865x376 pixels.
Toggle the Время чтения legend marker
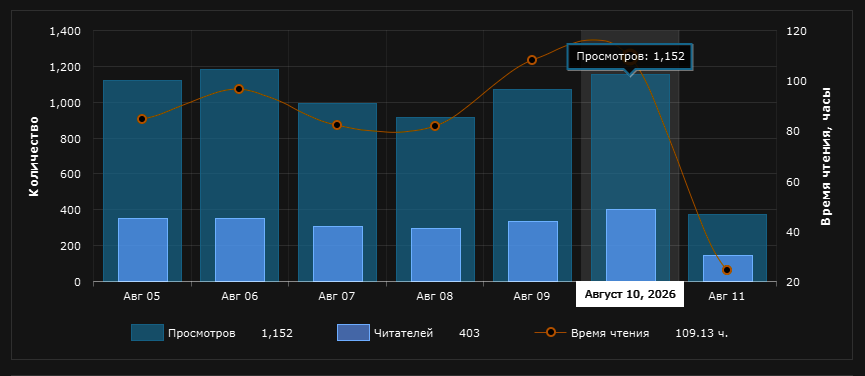click(550, 332)
